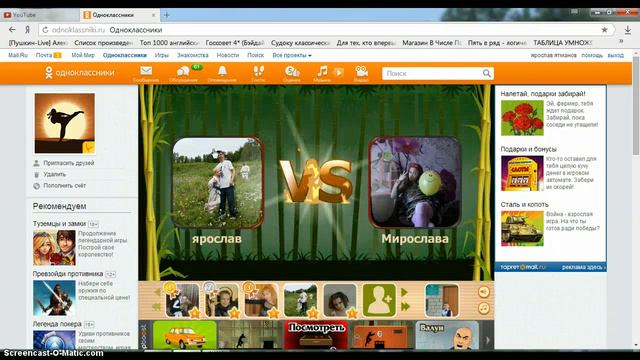Reload page with the refresh icon

coord(45,30)
